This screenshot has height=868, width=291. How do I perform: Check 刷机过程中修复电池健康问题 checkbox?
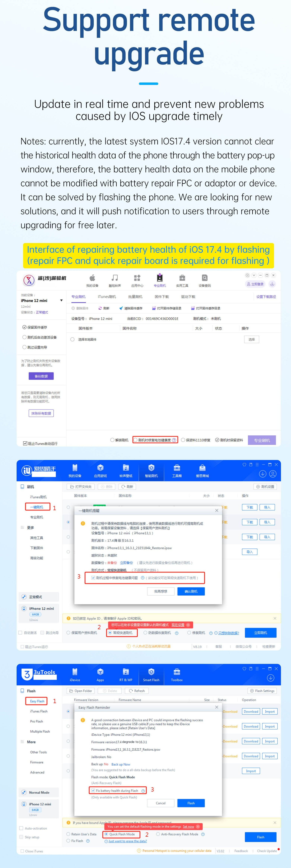pyautogui.click(x=93, y=578)
